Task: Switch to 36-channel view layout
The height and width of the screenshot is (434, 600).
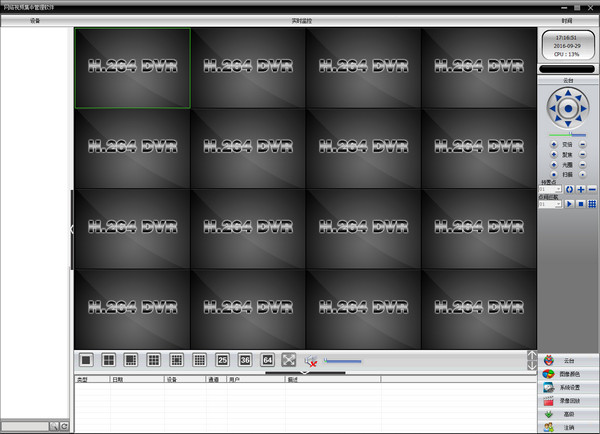Action: coord(245,360)
